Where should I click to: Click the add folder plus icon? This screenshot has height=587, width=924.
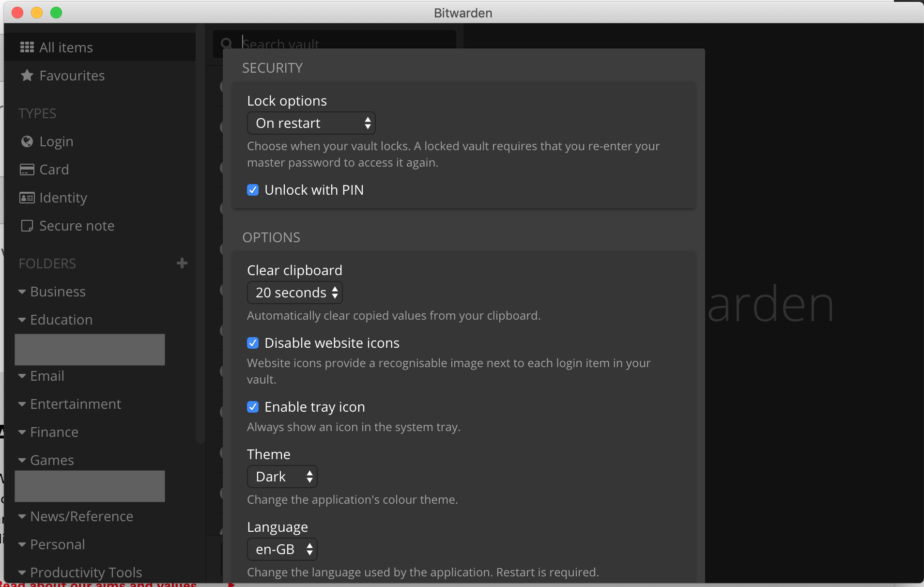point(181,263)
